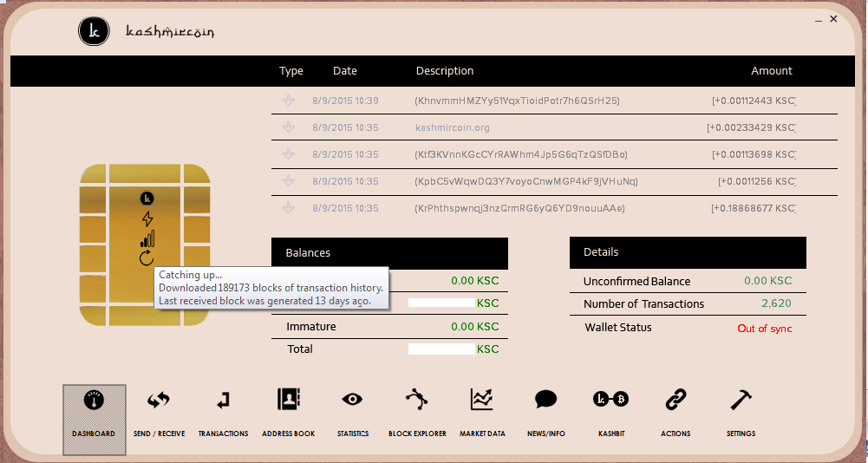Viewport: 868px width, 463px height.
Task: Open the Dashboard view
Action: [95, 420]
